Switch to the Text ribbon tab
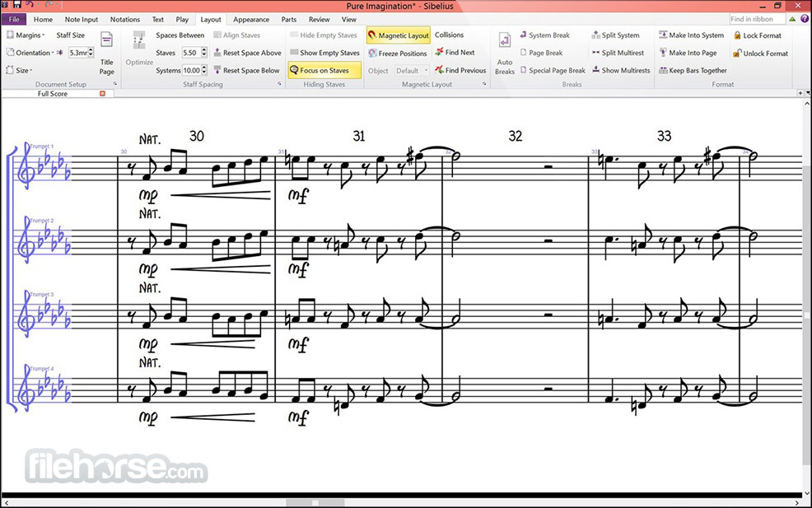 (x=158, y=19)
